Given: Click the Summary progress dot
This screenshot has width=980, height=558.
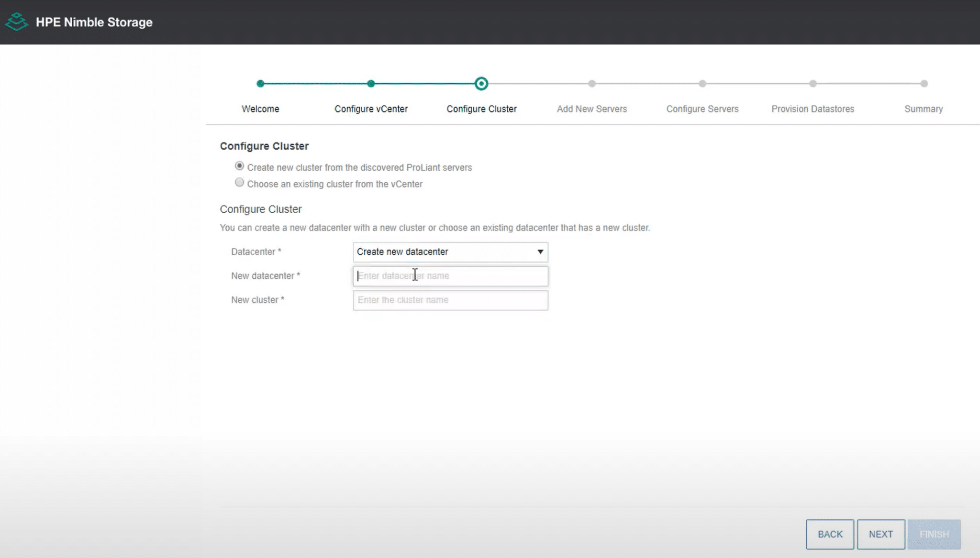Looking at the screenshot, I should (924, 84).
